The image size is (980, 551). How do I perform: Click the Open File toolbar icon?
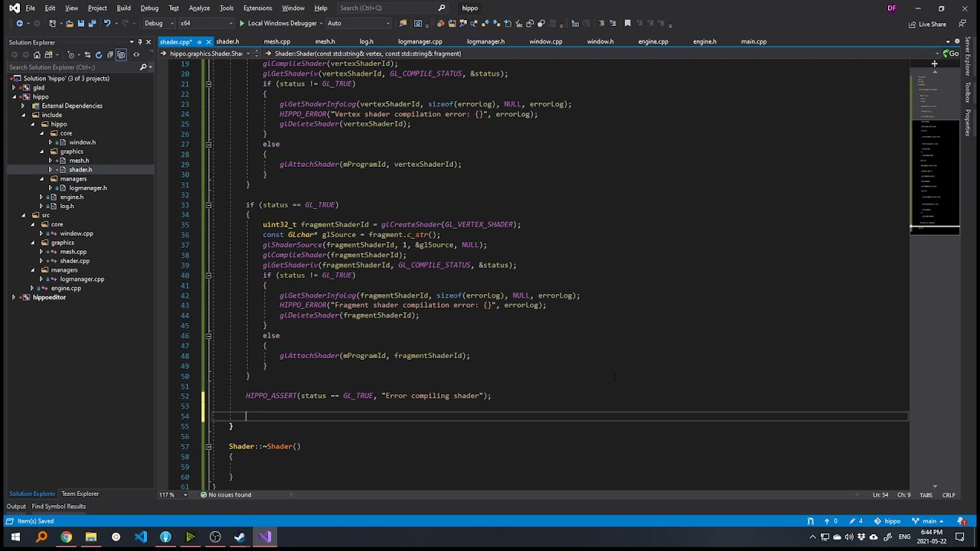coord(70,23)
